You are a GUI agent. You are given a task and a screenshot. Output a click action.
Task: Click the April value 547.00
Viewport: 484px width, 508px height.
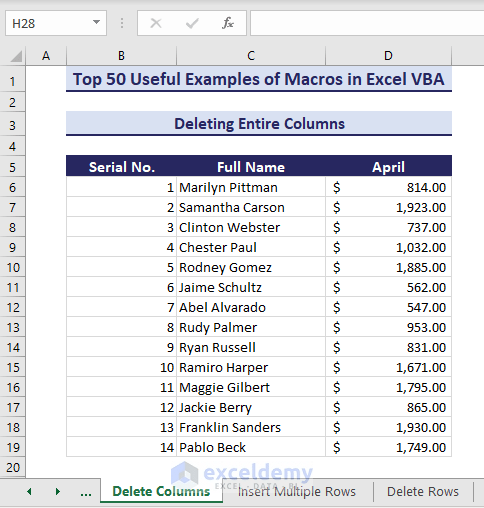[388, 307]
